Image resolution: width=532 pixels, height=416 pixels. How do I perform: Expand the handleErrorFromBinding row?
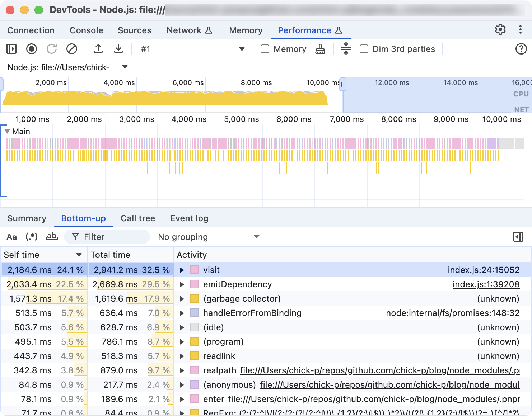pos(182,313)
